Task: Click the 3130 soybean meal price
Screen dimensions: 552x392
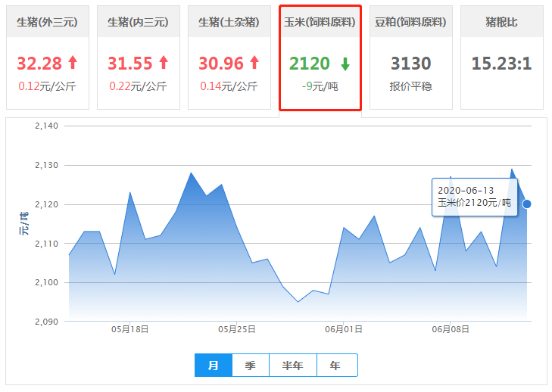Action: [x=410, y=64]
